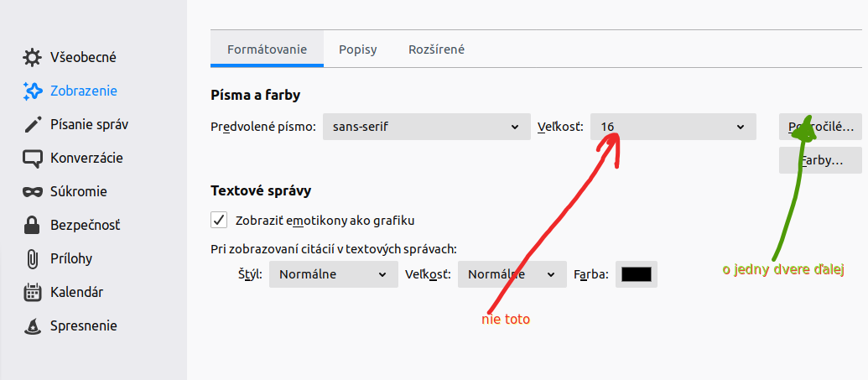The width and height of the screenshot is (868, 380).
Task: Click the padlock icon for Bezpečnosť
Action: pyautogui.click(x=33, y=226)
